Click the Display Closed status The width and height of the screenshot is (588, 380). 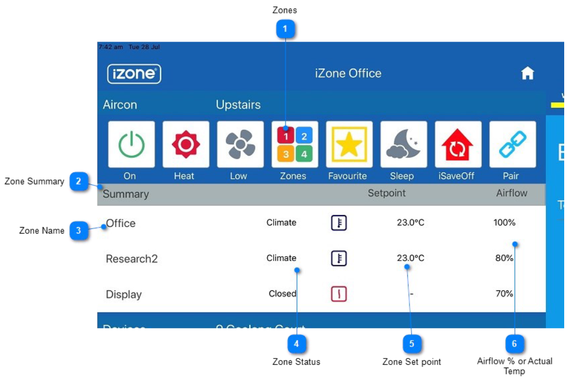282,294
